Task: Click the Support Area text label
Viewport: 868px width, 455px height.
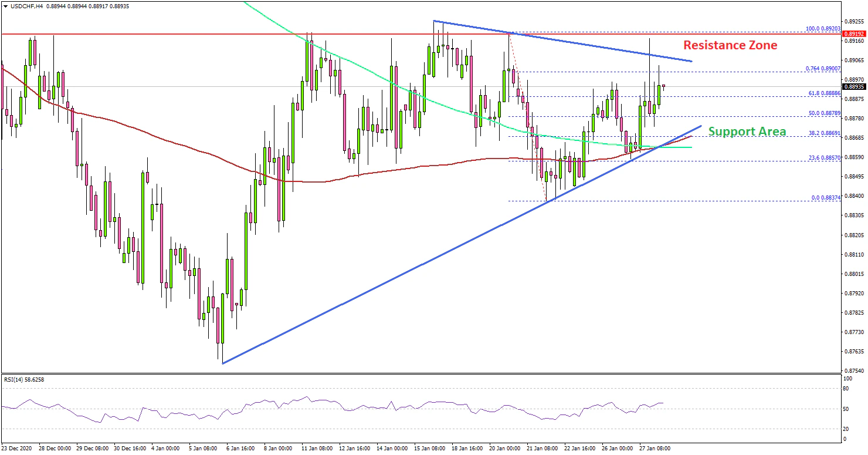Action: pyautogui.click(x=747, y=132)
